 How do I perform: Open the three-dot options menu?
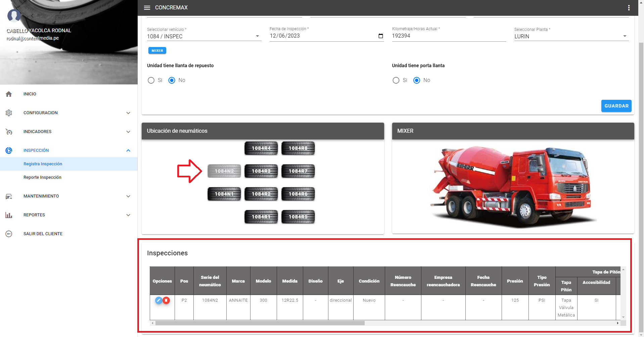(x=629, y=8)
